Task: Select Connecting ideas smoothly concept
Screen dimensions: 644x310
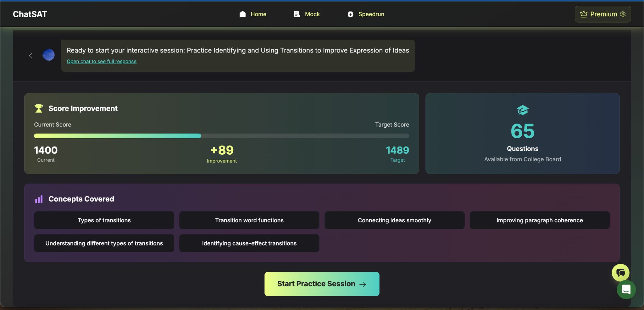Action: (394, 220)
